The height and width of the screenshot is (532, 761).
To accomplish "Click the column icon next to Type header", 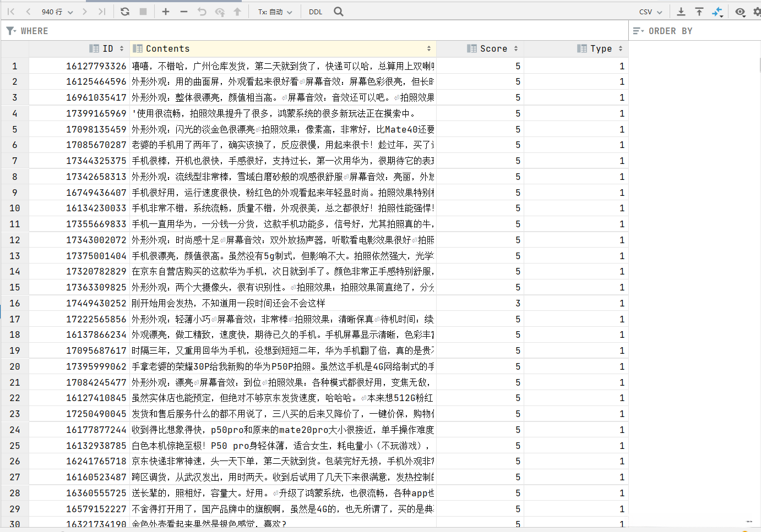I will pyautogui.click(x=582, y=48).
